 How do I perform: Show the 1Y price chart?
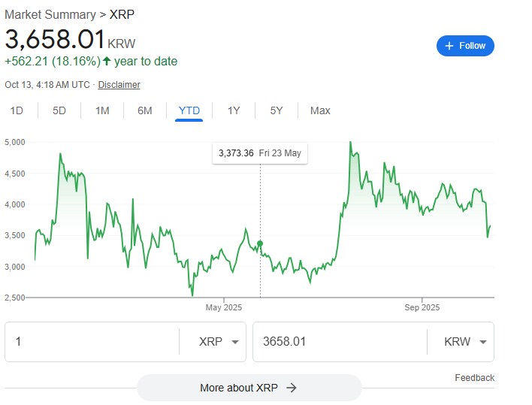pyautogui.click(x=234, y=110)
